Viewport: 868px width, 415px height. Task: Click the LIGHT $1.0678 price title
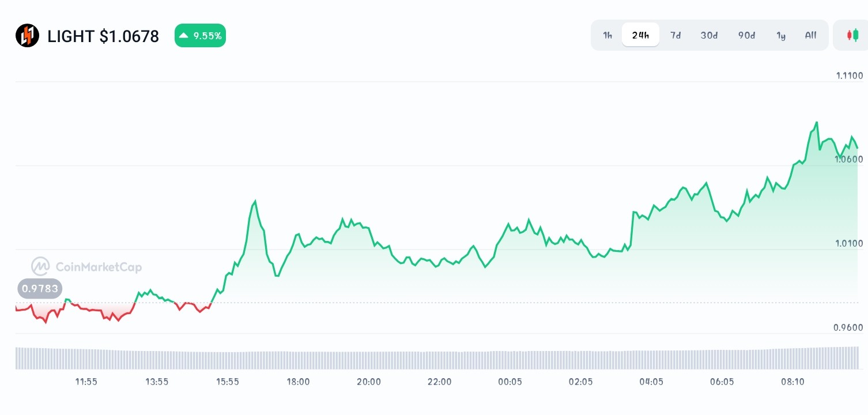tap(103, 36)
